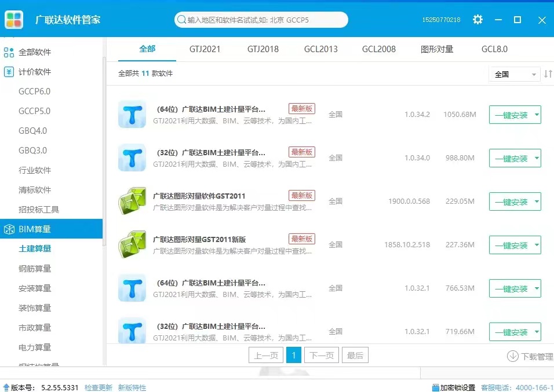Viewport: 554px width, 392px height.
Task: Click 一键安装 for 64位 version 1.0.34.2
Action: pos(511,115)
